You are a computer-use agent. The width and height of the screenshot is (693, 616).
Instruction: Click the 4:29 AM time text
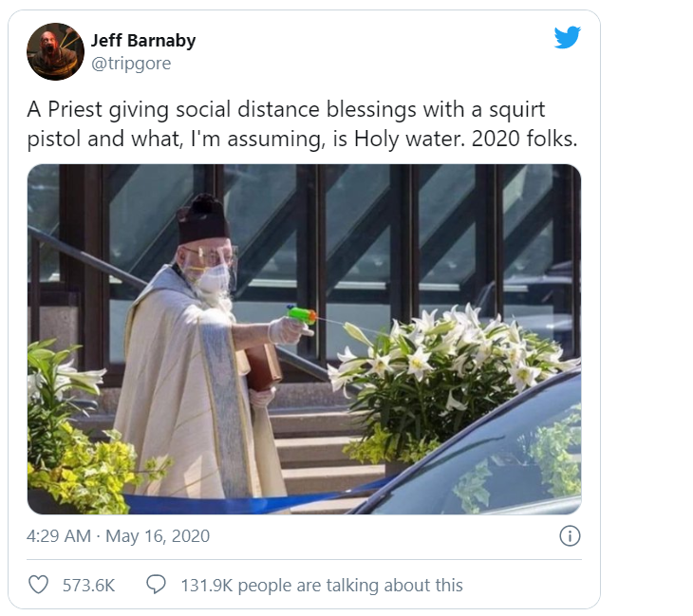coord(59,536)
